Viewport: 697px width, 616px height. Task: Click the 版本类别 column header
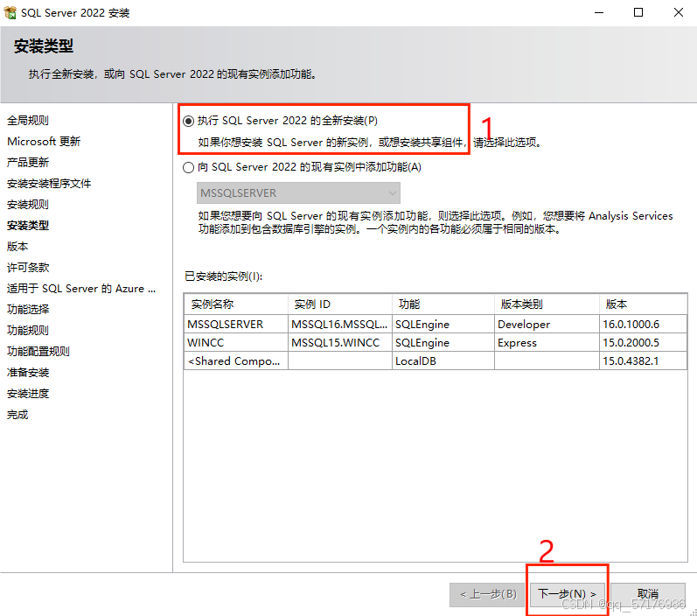pyautogui.click(x=547, y=304)
